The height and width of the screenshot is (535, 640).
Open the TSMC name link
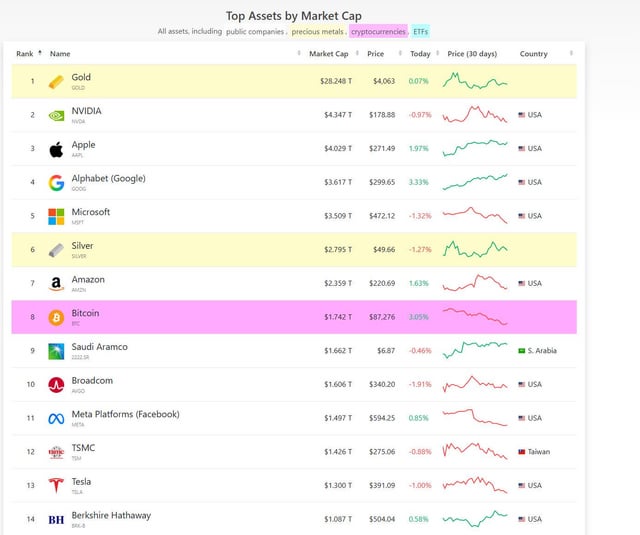tap(83, 448)
